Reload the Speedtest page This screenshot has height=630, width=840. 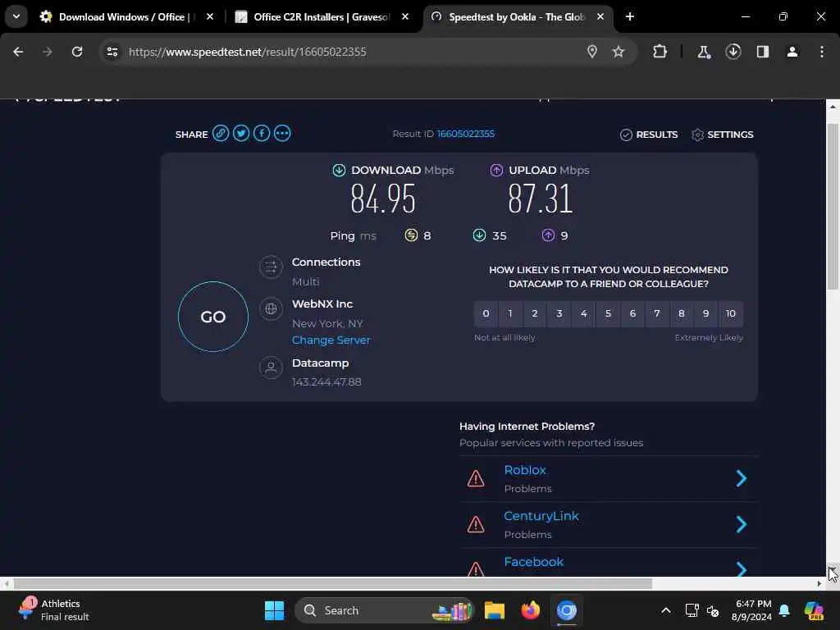click(77, 52)
